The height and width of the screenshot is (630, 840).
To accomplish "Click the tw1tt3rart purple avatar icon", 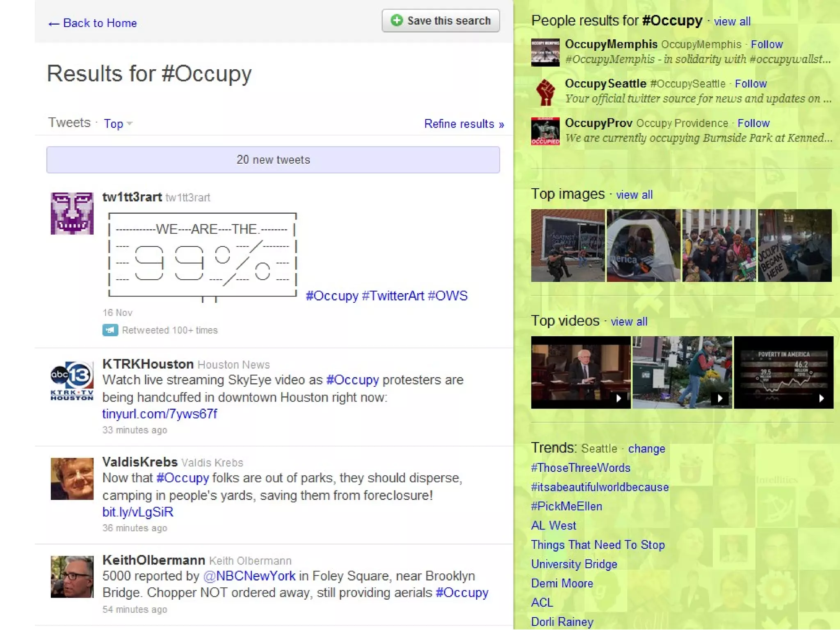I will click(x=72, y=213).
